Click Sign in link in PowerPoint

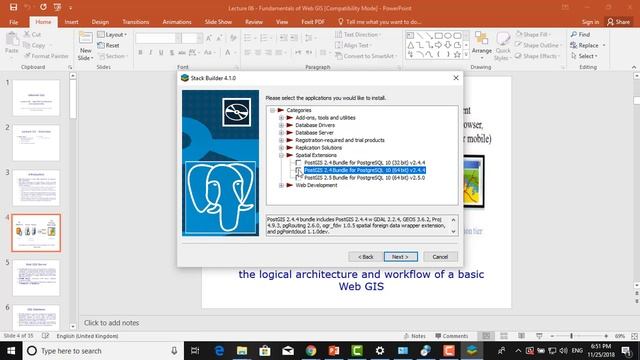point(590,22)
